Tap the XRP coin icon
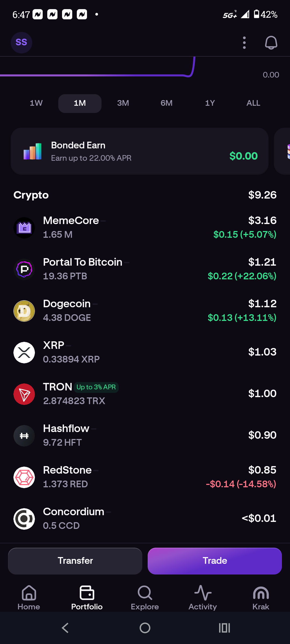This screenshot has height=644, width=290. pyautogui.click(x=24, y=353)
